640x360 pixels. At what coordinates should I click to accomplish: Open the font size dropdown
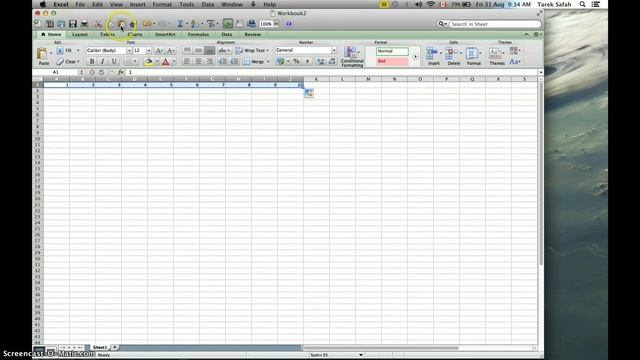click(x=149, y=51)
